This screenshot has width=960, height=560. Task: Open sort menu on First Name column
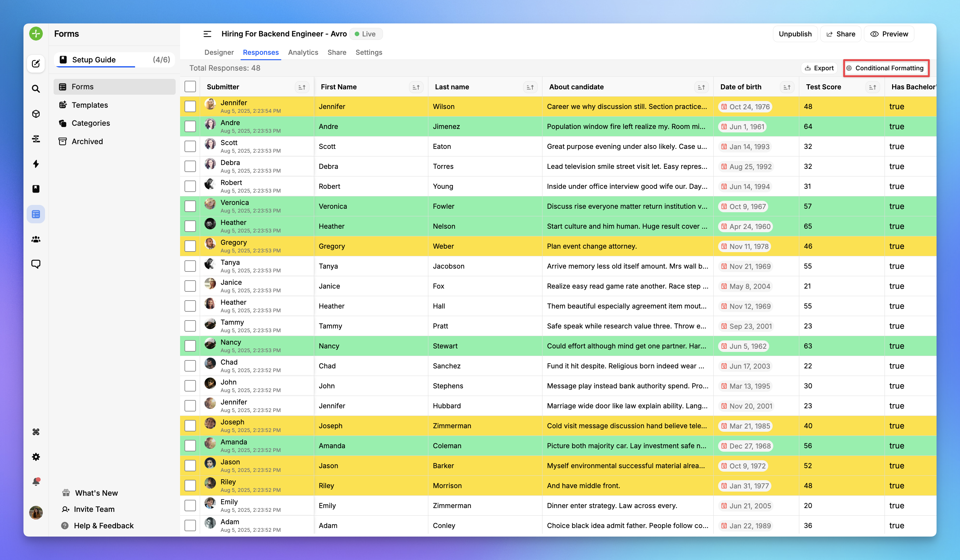[x=416, y=87]
